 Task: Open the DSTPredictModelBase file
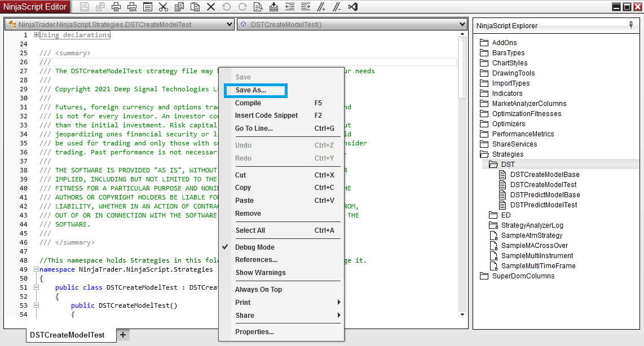click(545, 195)
